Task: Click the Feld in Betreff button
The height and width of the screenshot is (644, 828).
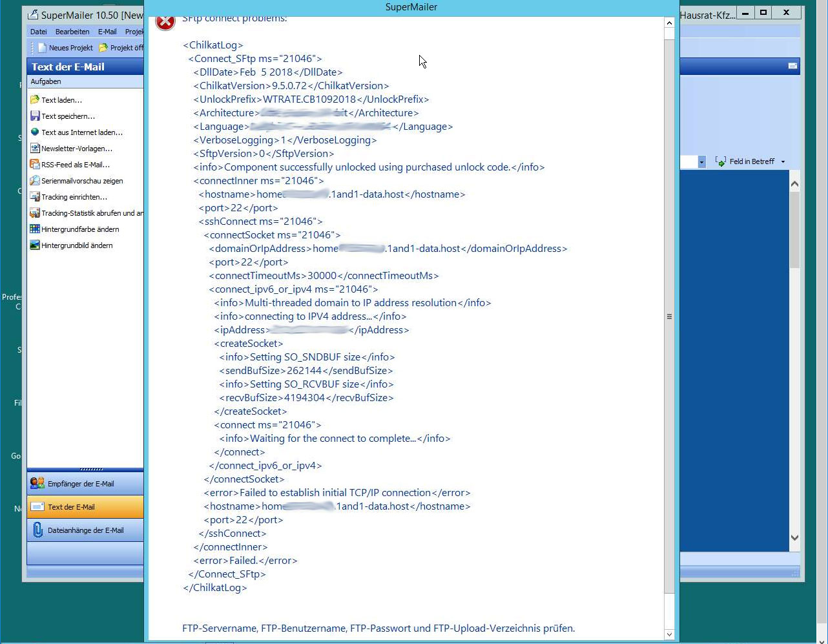Action: click(745, 161)
